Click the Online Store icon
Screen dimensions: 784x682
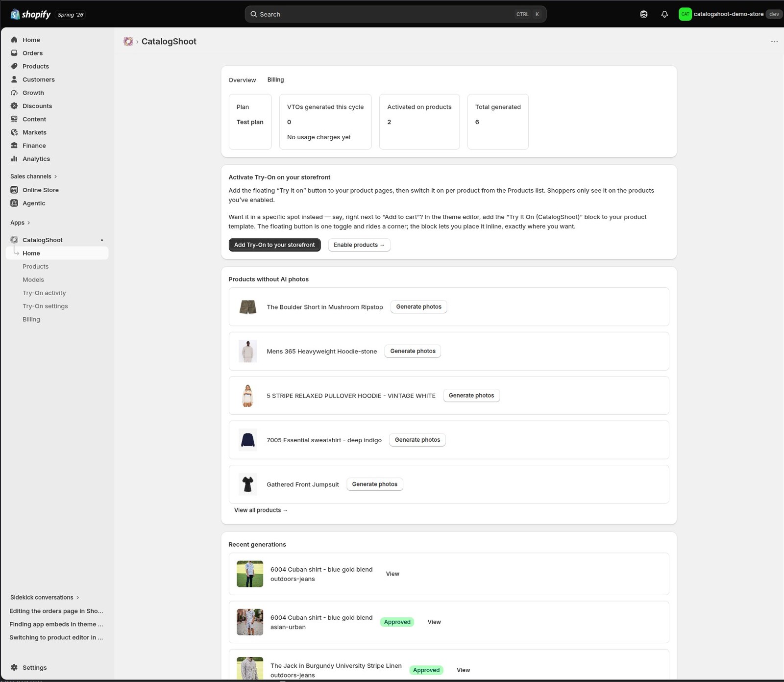click(14, 190)
